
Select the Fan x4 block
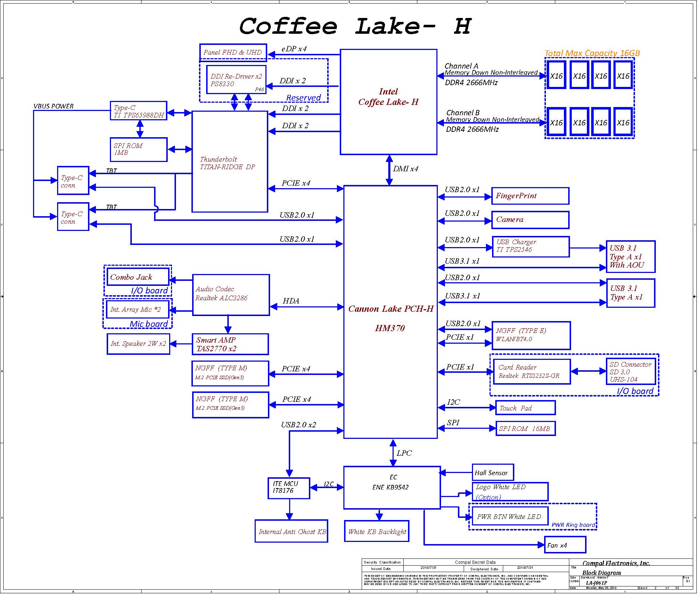coord(565,545)
